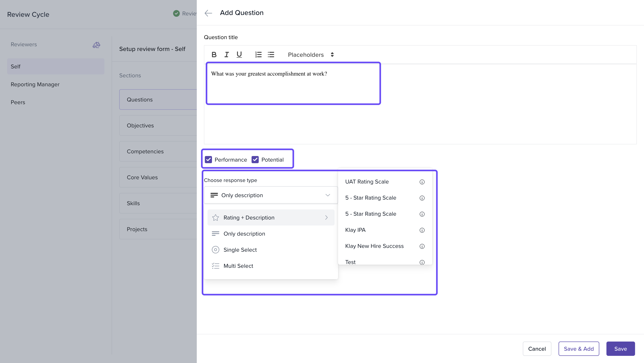Uncheck the Potential checkbox
The width and height of the screenshot is (644, 363).
255,160
